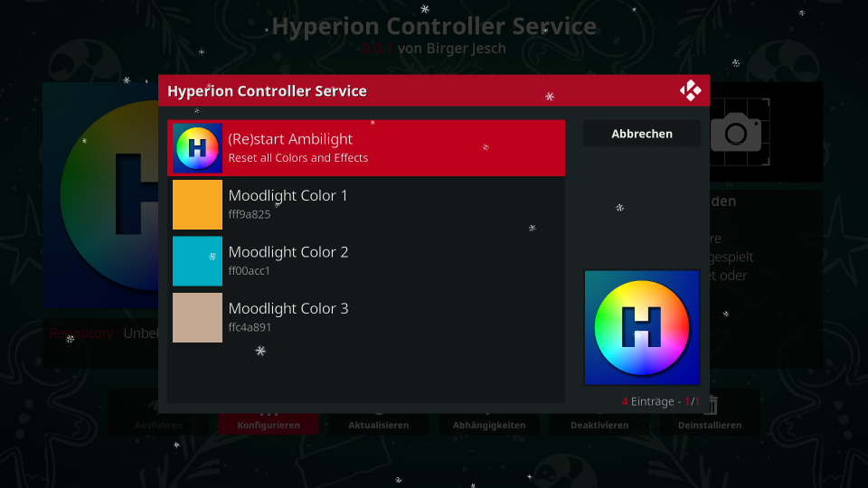This screenshot has height=488, width=868.
Task: Pick Moodlight Color 3 entry
Action: click(x=366, y=317)
